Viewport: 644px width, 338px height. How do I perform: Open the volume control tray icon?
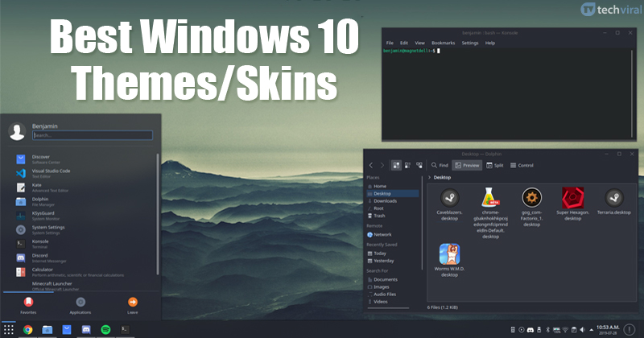pyautogui.click(x=582, y=330)
